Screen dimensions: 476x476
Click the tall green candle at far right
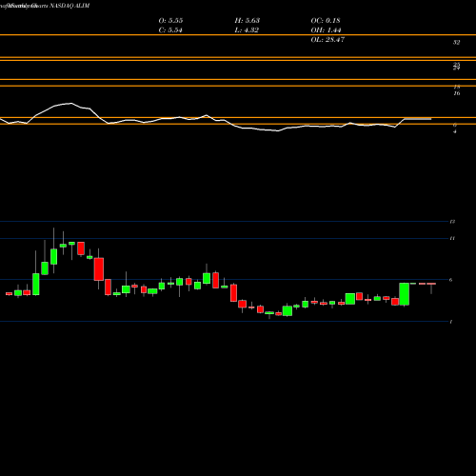tap(404, 294)
